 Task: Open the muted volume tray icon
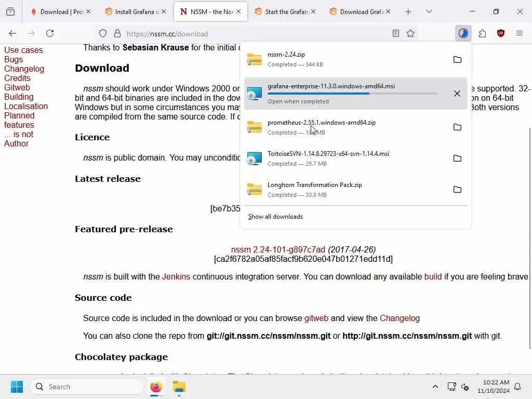pyautogui.click(x=465, y=387)
